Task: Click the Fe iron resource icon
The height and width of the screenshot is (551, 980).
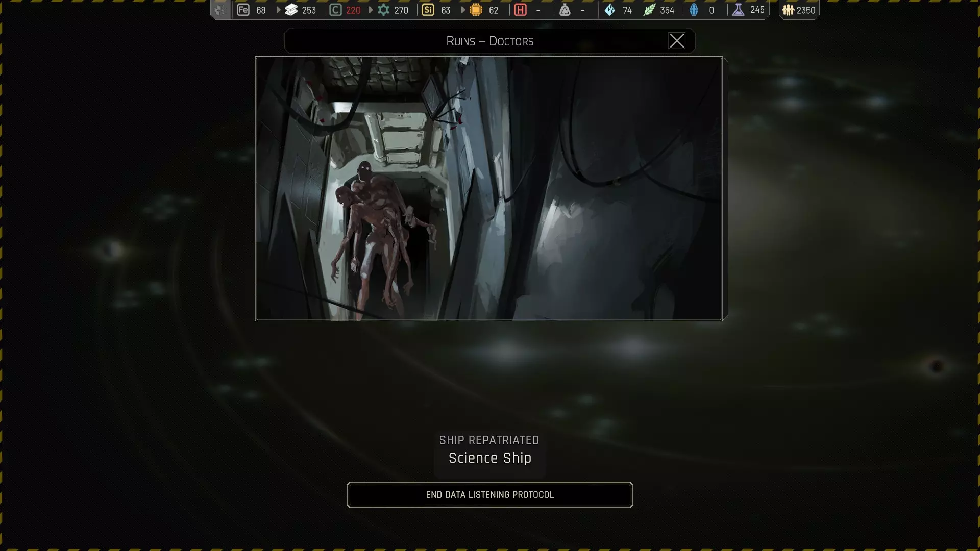Action: (243, 10)
